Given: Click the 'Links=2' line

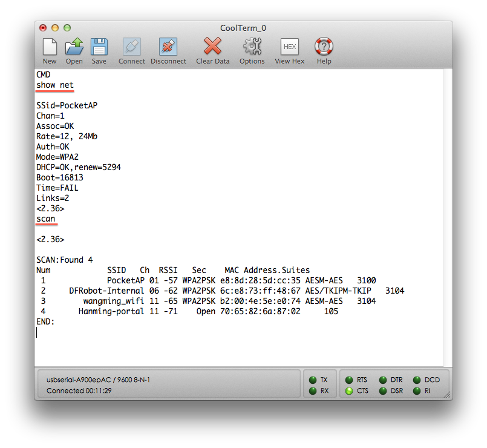Looking at the screenshot, I should point(53,198).
